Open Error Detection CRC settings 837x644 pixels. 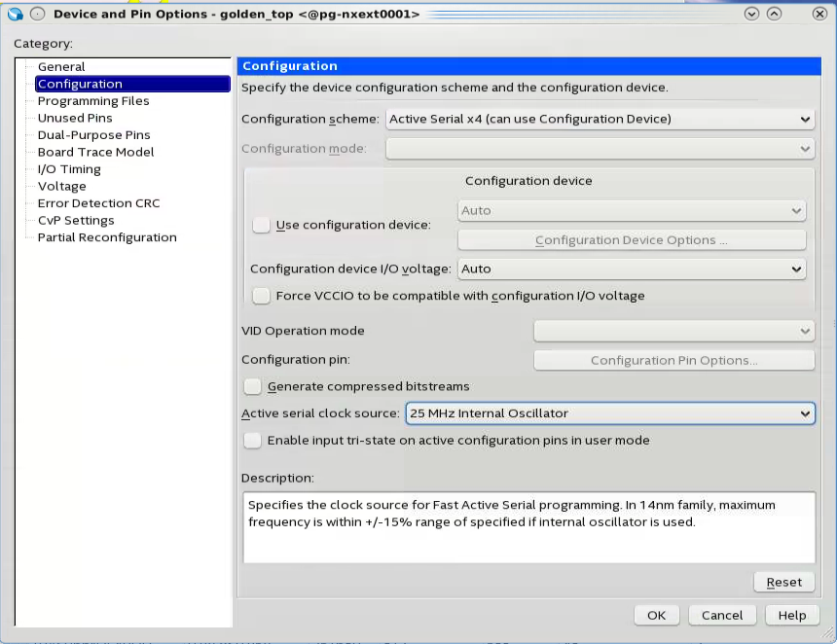point(98,203)
